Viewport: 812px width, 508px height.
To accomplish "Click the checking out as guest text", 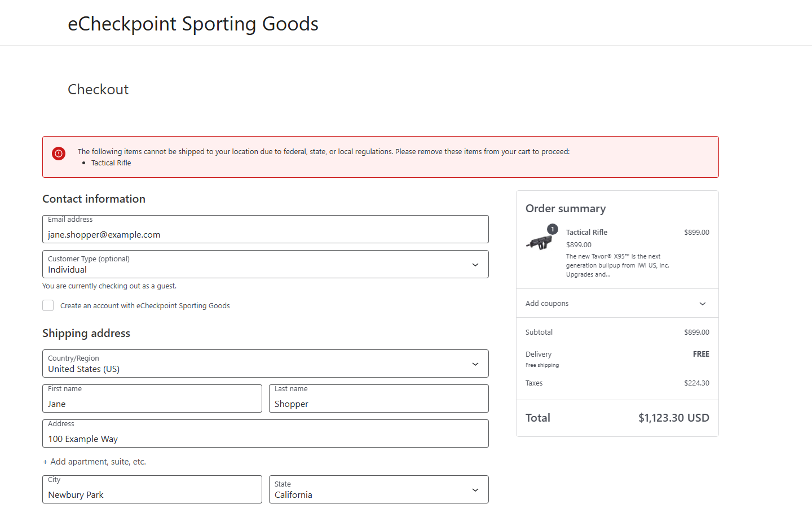I will pyautogui.click(x=109, y=286).
